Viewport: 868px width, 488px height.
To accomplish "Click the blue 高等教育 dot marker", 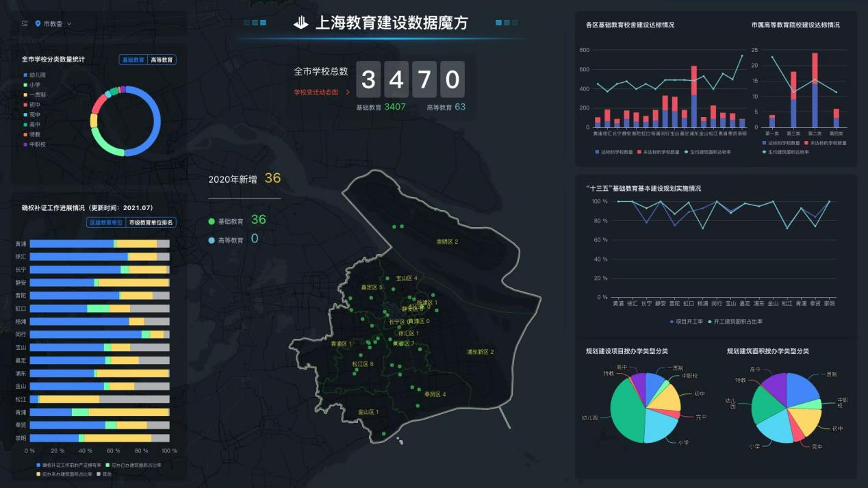I will coord(212,240).
